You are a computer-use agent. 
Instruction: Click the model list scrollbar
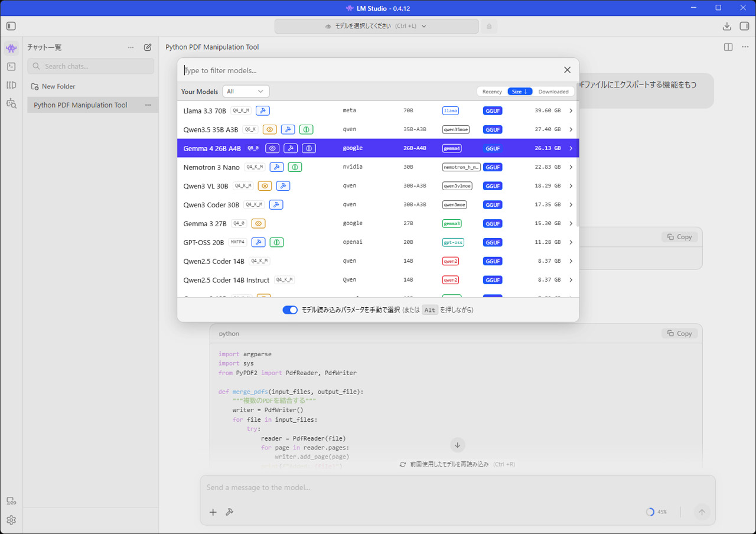tap(577, 162)
